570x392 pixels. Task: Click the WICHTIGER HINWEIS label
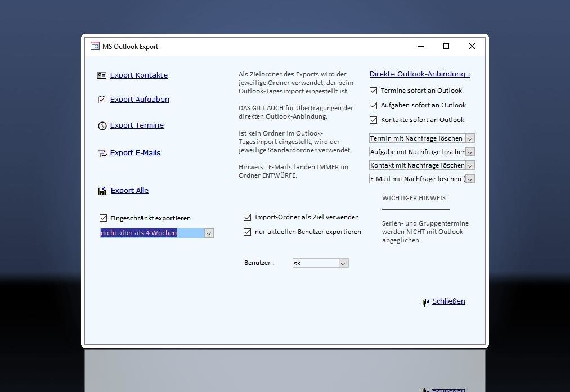click(415, 198)
